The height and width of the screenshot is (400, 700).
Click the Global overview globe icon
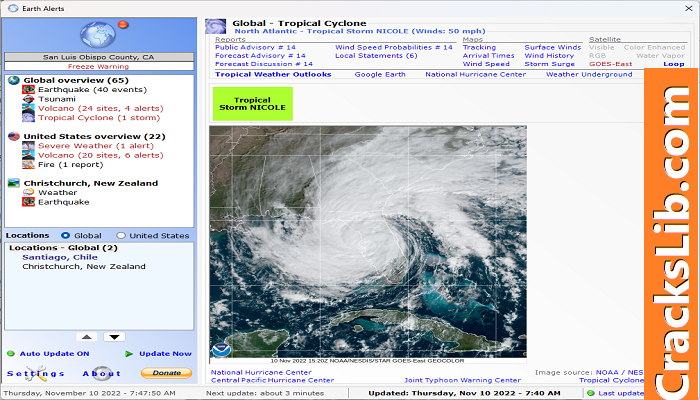pos(14,80)
